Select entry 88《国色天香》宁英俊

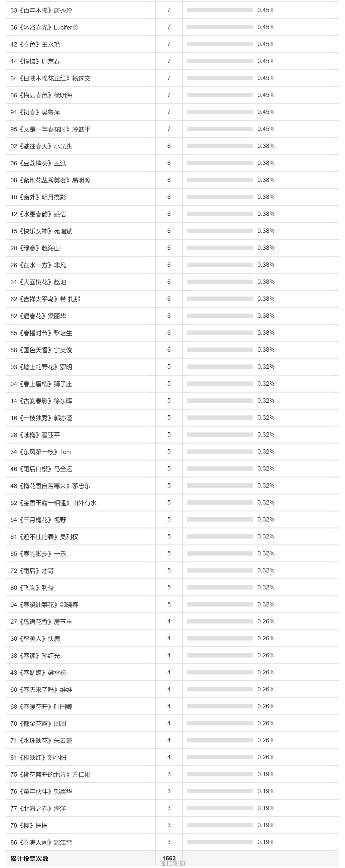[41, 350]
